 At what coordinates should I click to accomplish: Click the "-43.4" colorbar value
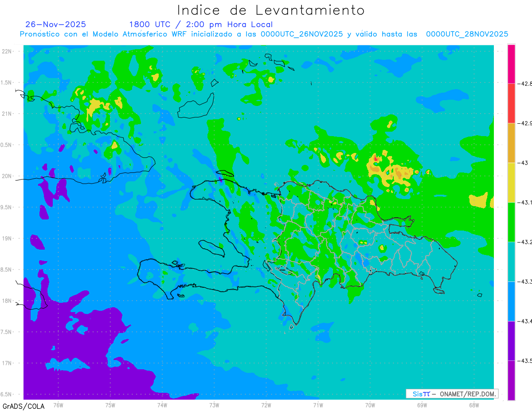[525, 321]
